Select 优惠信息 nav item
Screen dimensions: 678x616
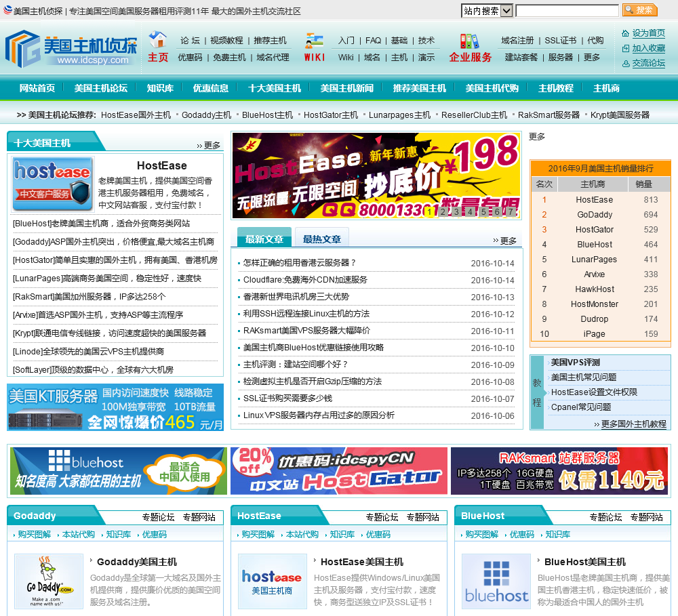click(x=211, y=88)
